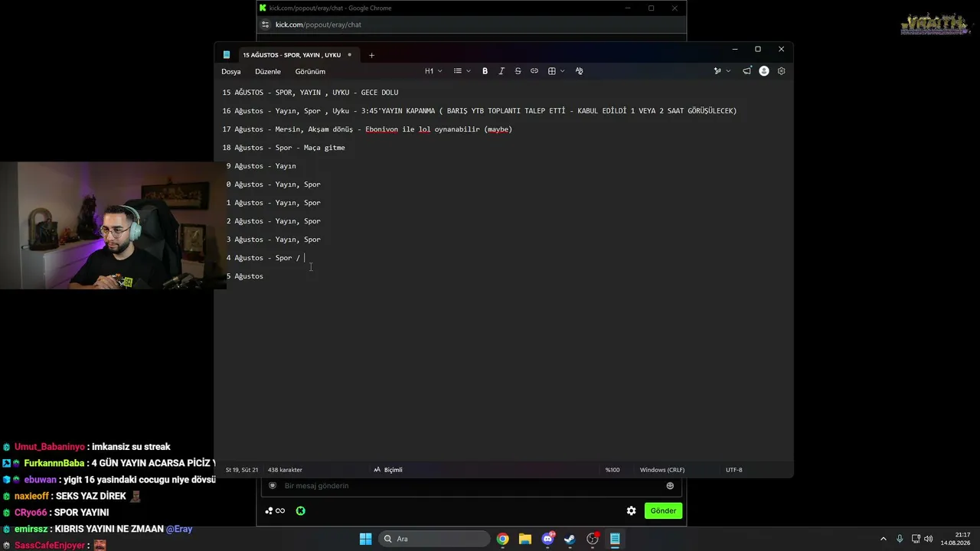Click the line "18 Ağustos - Spor - Maça gitme"
This screenshot has height=551, width=980.
tap(284, 148)
